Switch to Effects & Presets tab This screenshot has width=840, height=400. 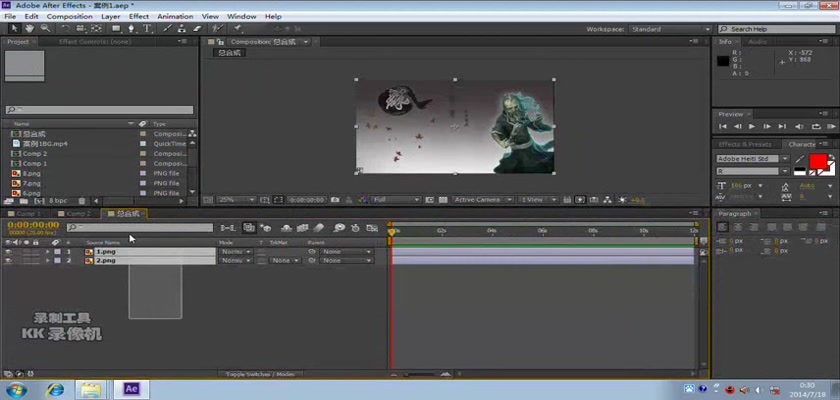(745, 145)
